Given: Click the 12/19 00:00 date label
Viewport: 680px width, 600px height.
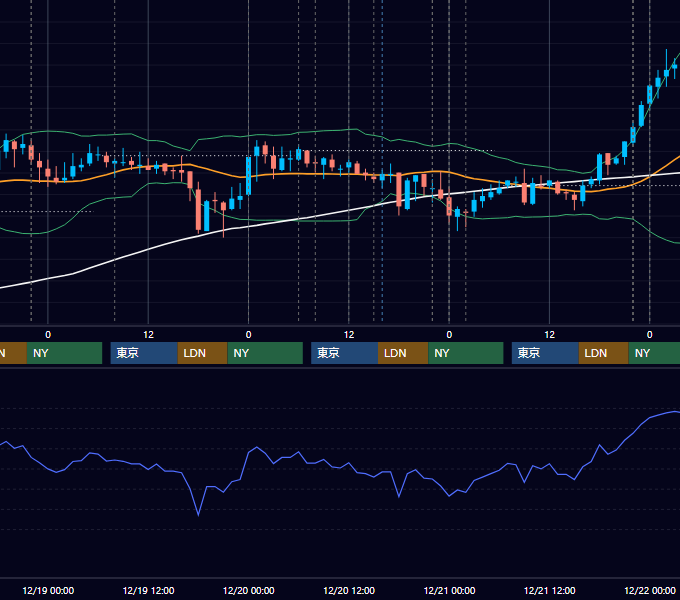Looking at the screenshot, I should click(x=48, y=590).
